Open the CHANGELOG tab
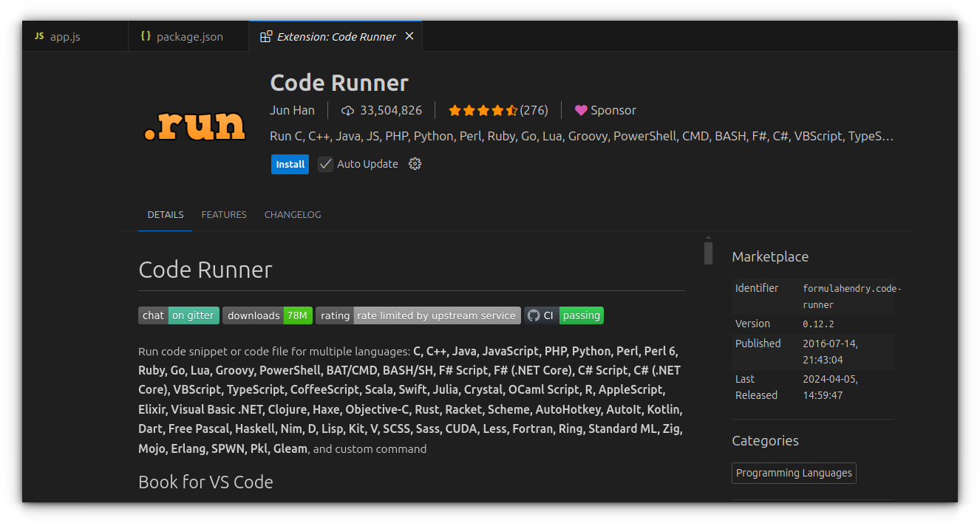This screenshot has height=526, width=980. 293,214
